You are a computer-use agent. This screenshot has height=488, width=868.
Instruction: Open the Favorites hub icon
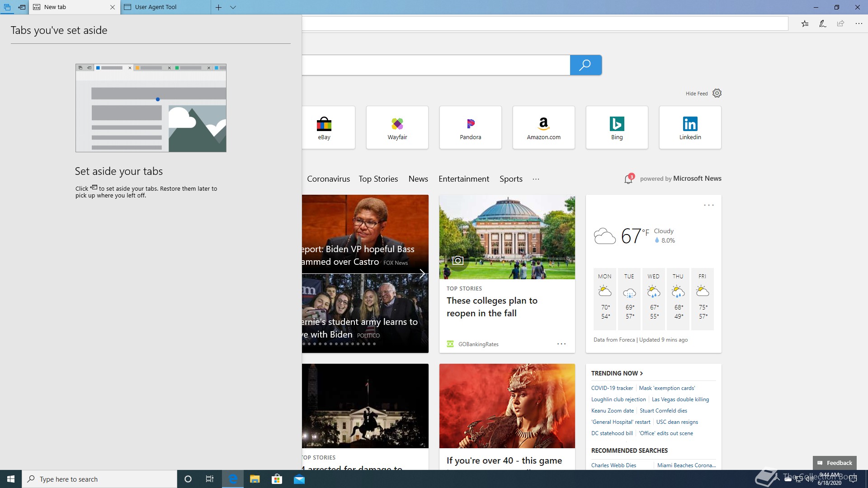(805, 23)
